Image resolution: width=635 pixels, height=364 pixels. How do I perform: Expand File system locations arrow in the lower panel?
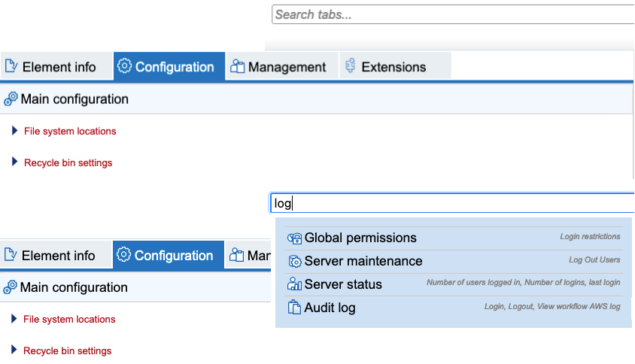[x=14, y=318]
